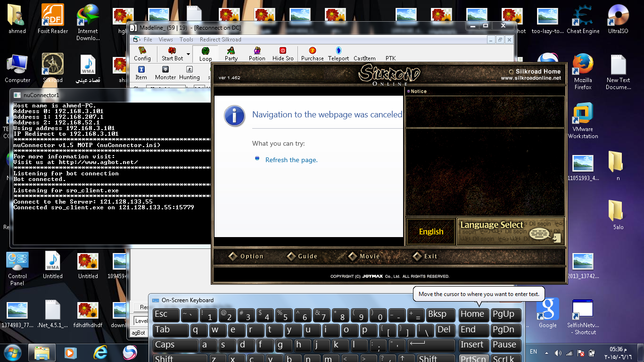The width and height of the screenshot is (644, 362).
Task: Click Exit in the Silkroad launcher
Action: (x=425, y=256)
